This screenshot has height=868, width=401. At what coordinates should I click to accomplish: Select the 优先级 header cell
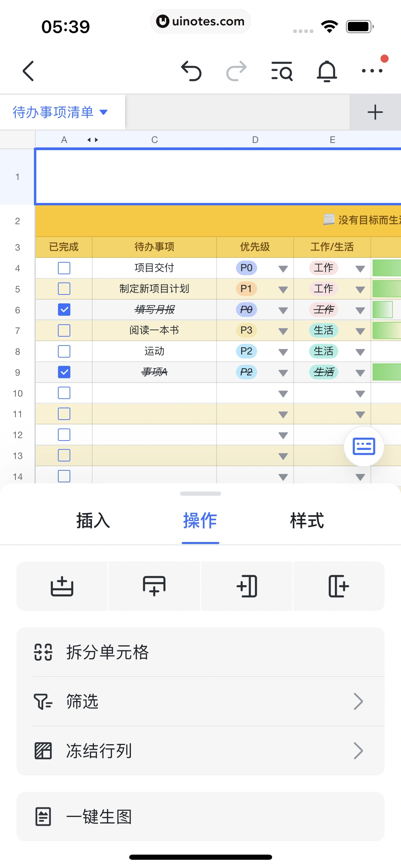[x=255, y=247]
